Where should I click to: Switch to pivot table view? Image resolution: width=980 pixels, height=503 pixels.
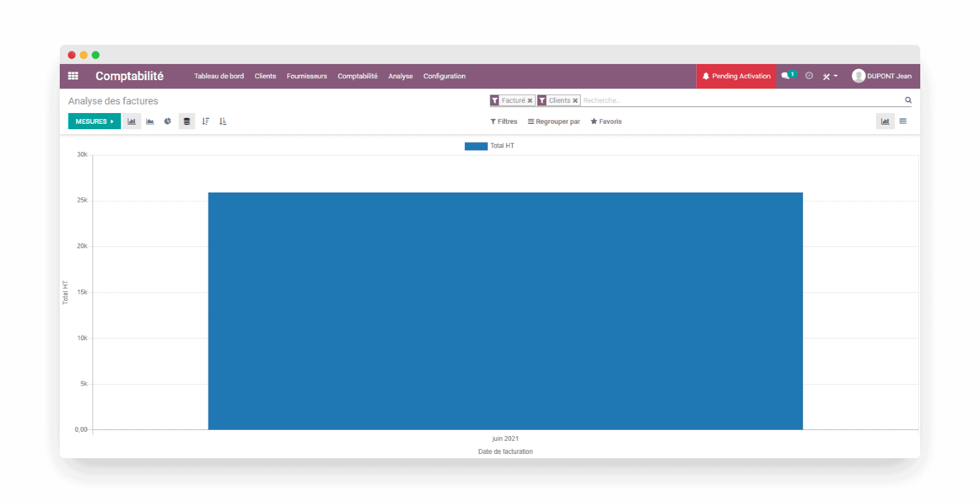tap(903, 121)
